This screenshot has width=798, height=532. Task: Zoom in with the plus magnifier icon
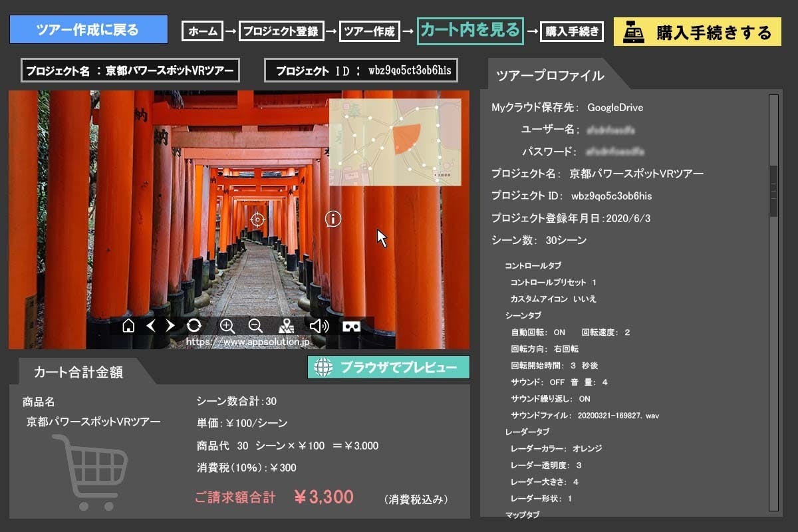click(227, 326)
